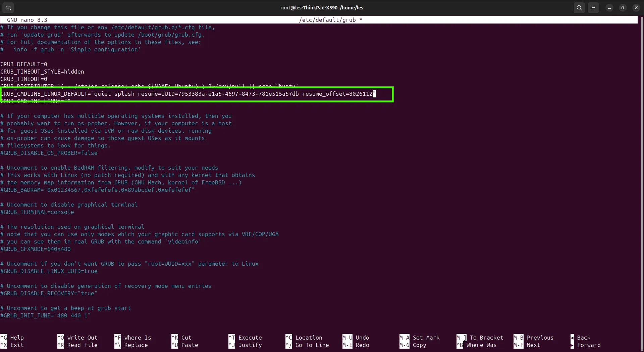Screen dimensions: 644x352
Task: Click the ^G Help shortcut
Action: [12, 338]
